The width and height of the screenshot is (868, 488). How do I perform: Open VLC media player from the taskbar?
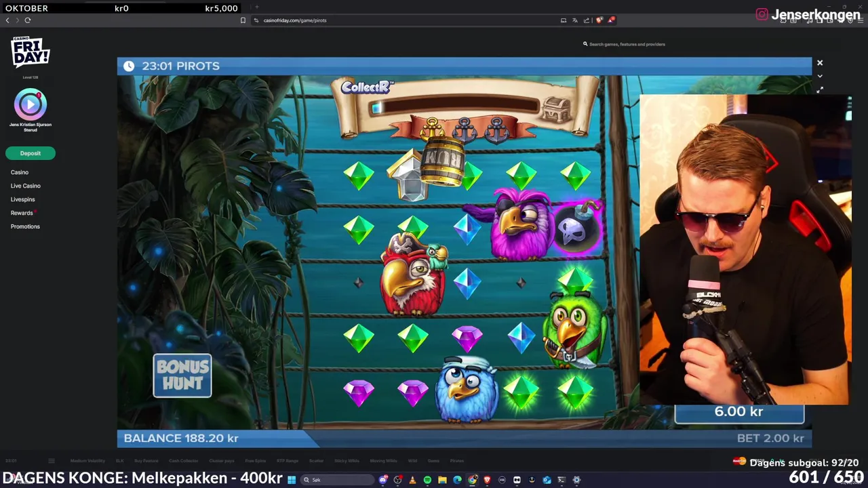(412, 480)
